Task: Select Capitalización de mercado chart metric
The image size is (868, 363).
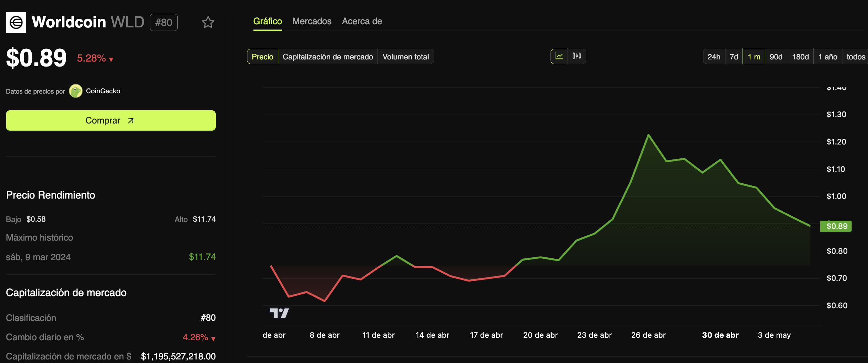Action: click(x=328, y=57)
